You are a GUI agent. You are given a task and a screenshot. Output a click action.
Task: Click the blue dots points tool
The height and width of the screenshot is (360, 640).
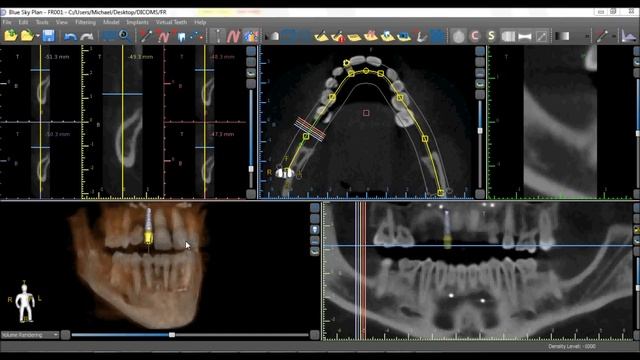click(197, 36)
